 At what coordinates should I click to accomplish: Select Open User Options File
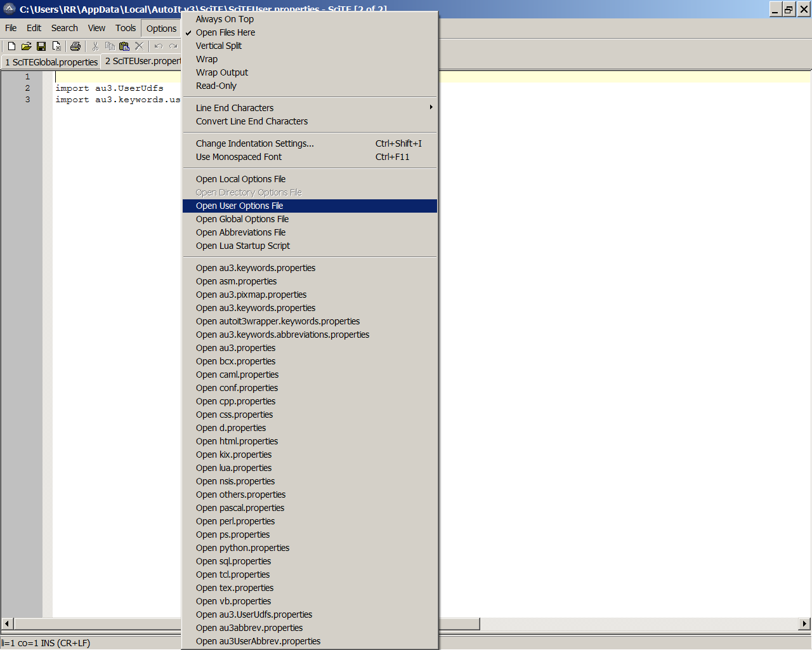click(239, 206)
